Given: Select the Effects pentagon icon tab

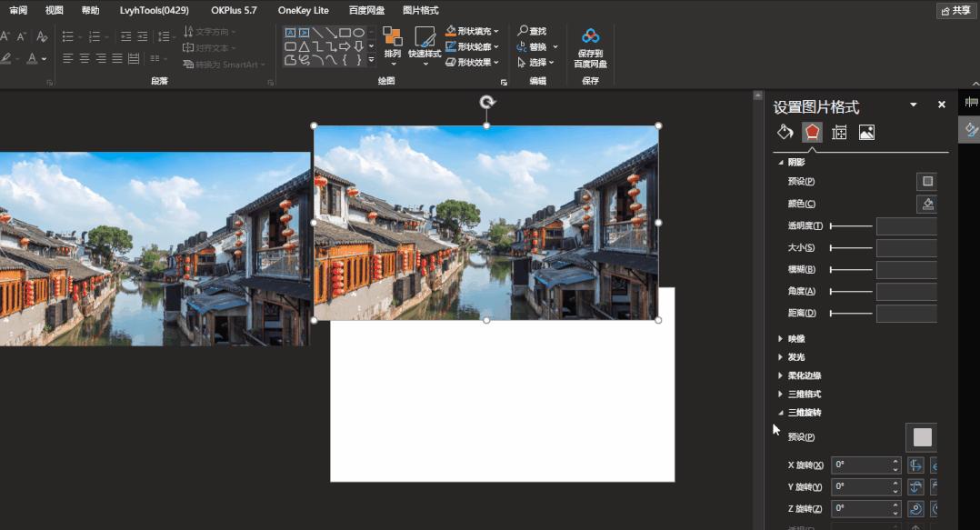Looking at the screenshot, I should coord(812,133).
